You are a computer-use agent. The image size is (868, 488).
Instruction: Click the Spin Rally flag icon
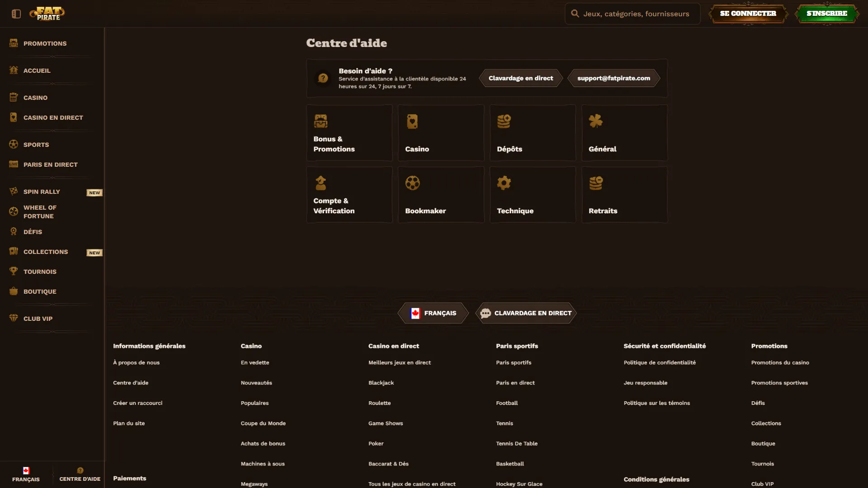pos(14,191)
